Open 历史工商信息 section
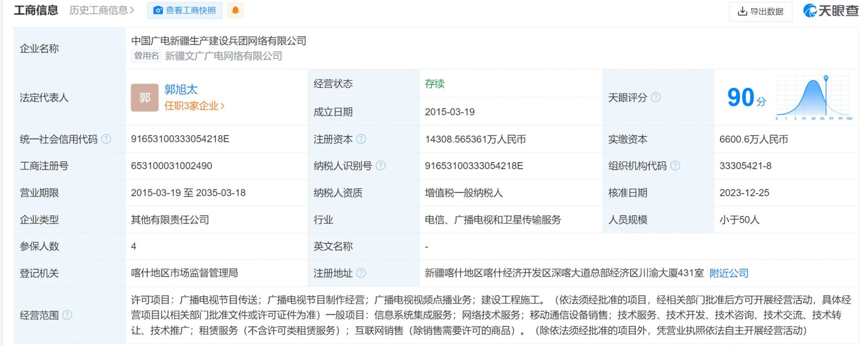The width and height of the screenshot is (868, 346). [x=101, y=10]
